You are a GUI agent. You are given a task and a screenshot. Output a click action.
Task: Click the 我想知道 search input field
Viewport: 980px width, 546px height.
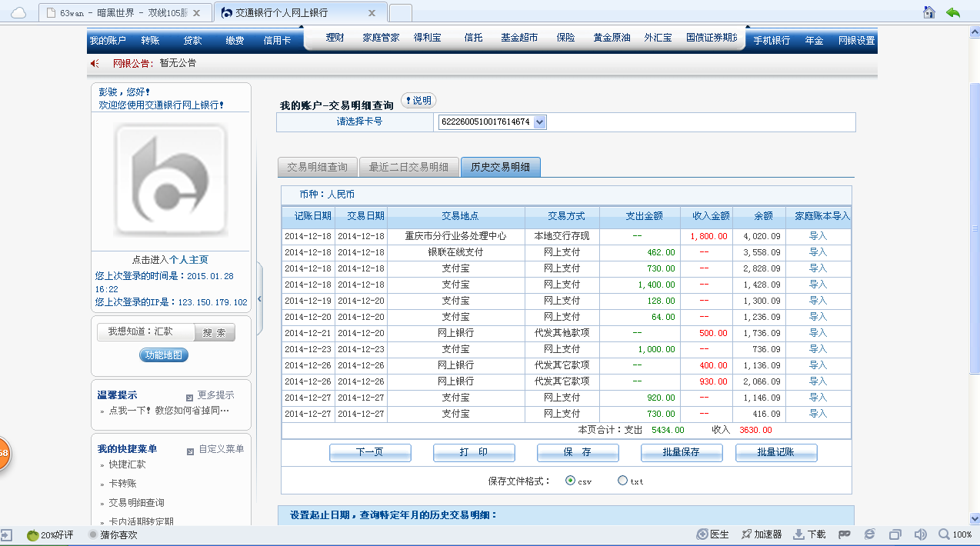pyautogui.click(x=145, y=331)
